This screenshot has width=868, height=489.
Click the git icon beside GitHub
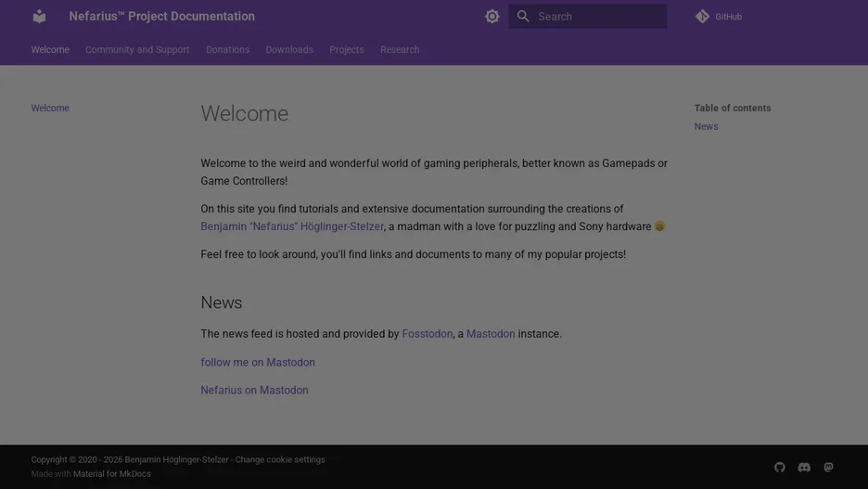(703, 17)
